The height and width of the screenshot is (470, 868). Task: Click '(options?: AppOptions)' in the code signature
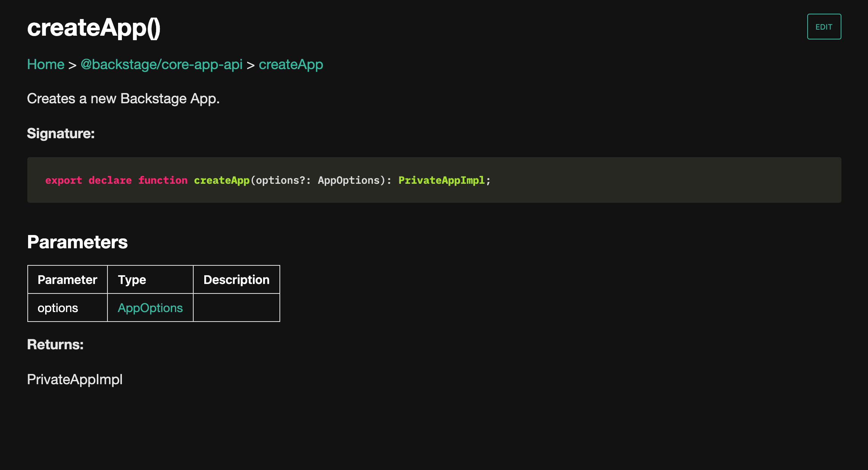tap(318, 180)
